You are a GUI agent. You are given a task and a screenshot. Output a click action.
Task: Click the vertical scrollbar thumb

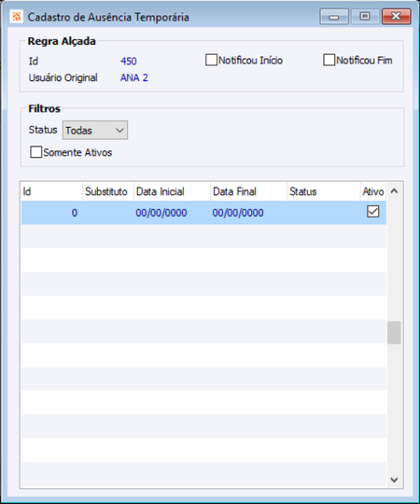[x=394, y=332]
